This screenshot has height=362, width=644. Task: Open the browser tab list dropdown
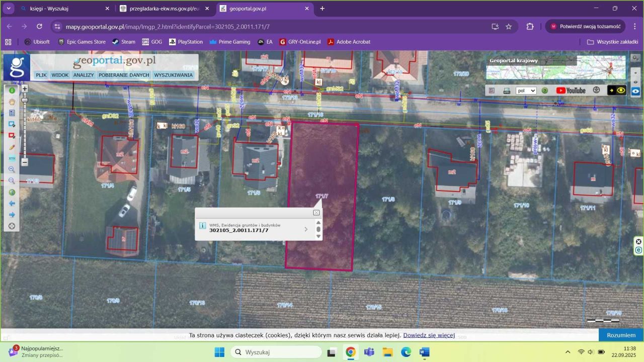[9, 9]
